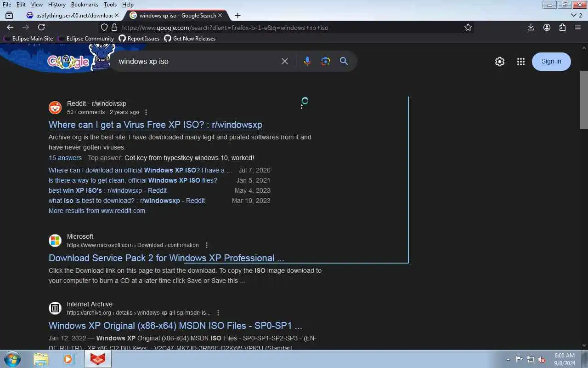Bookmark this page with the star
The height and width of the screenshot is (368, 588).
coord(468,28)
